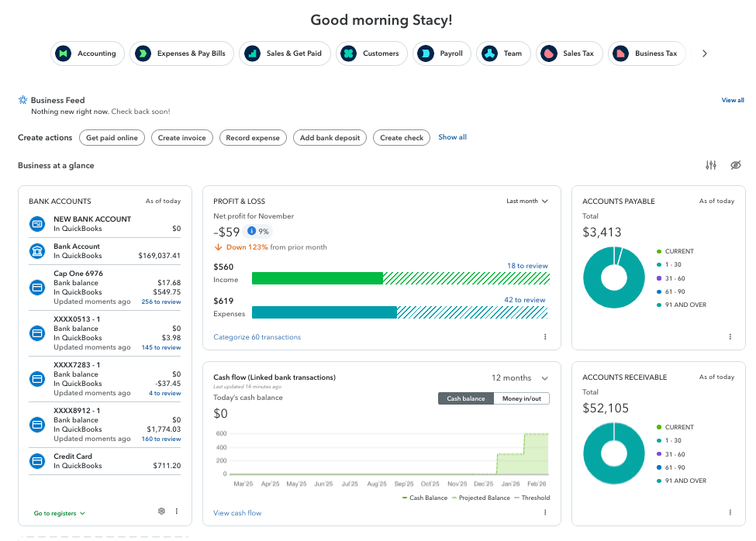This screenshot has height=541, width=756.
Task: Open the customize dashboard sliders icon
Action: (x=710, y=165)
